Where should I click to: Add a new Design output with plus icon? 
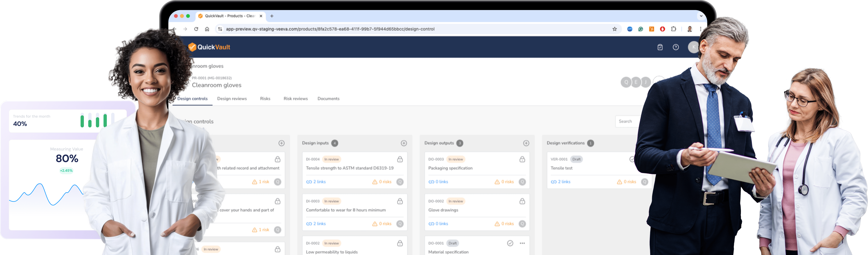526,143
